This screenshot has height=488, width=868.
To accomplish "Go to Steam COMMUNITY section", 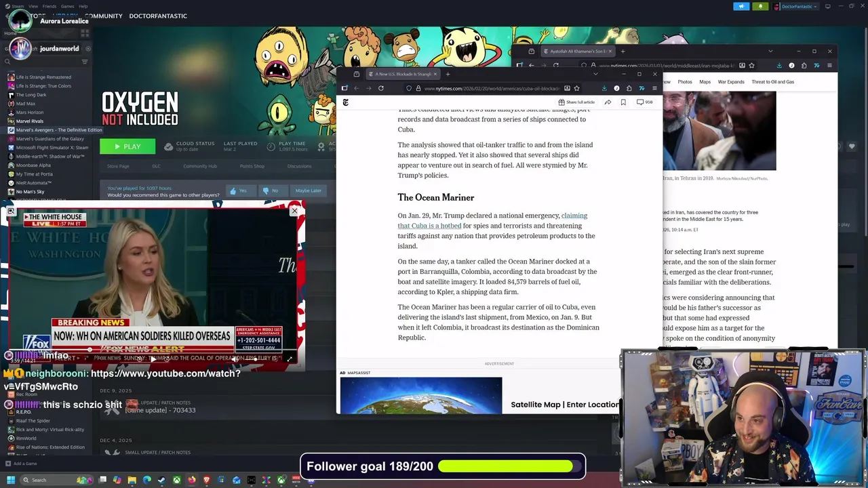I will click(x=104, y=16).
